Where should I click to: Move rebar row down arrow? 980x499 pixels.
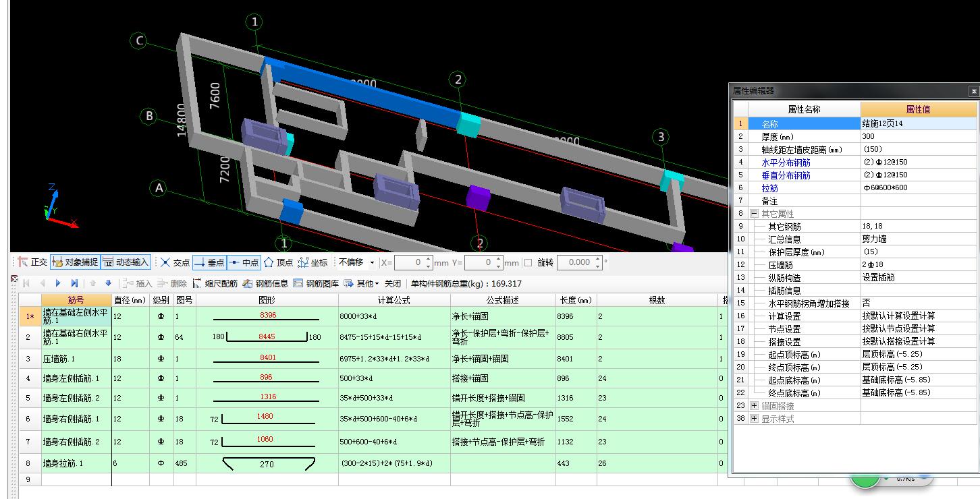108,283
